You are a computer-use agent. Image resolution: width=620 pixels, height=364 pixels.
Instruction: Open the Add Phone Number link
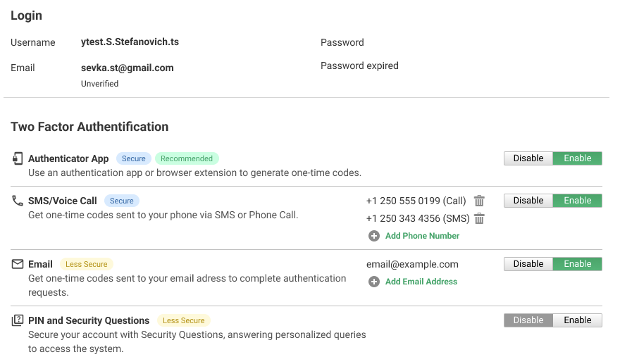tap(422, 236)
